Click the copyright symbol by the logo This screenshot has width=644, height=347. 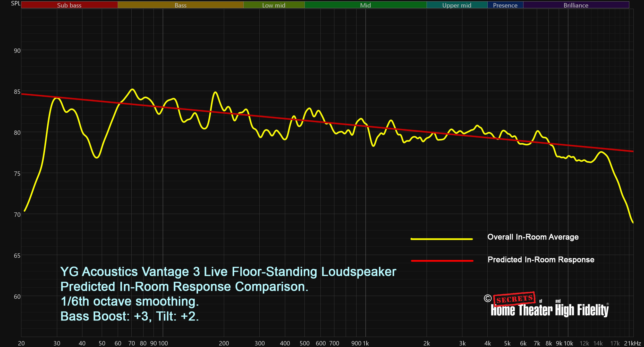(x=487, y=298)
